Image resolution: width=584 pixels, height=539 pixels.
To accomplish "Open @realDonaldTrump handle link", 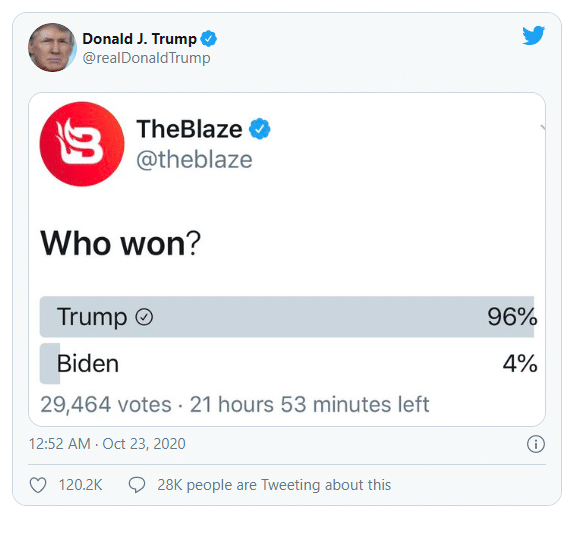I will (146, 58).
